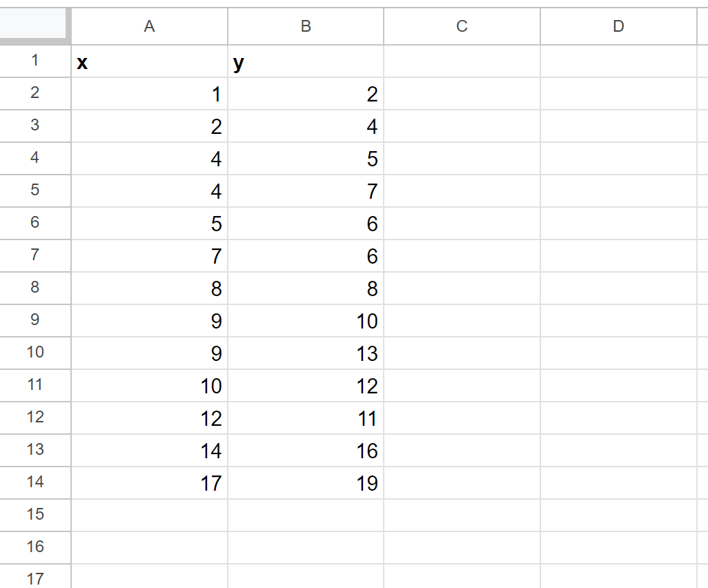Image resolution: width=708 pixels, height=588 pixels.
Task: Select cell B10 with value 13
Action: click(306, 353)
